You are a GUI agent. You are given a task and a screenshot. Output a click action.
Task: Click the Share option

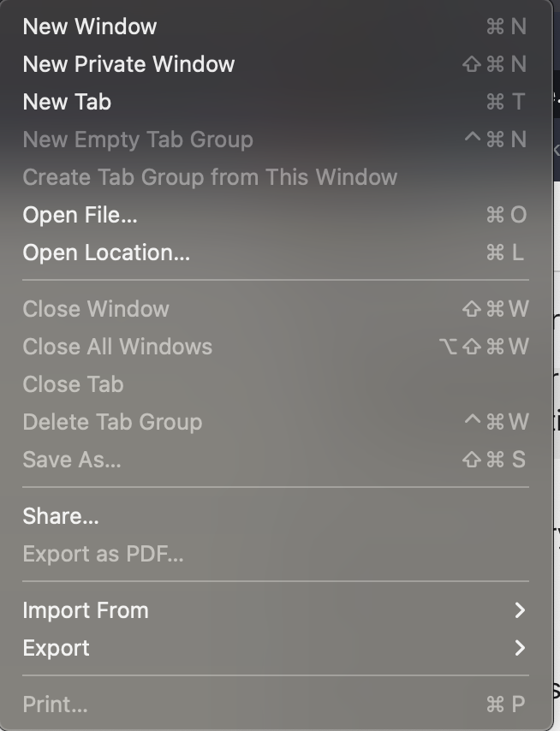point(60,515)
